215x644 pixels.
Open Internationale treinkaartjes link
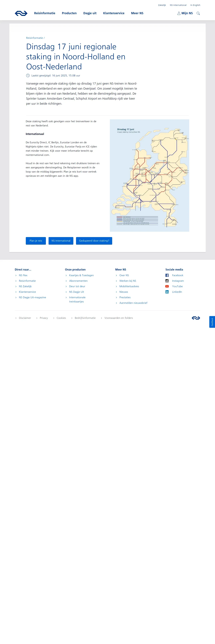(x=77, y=299)
